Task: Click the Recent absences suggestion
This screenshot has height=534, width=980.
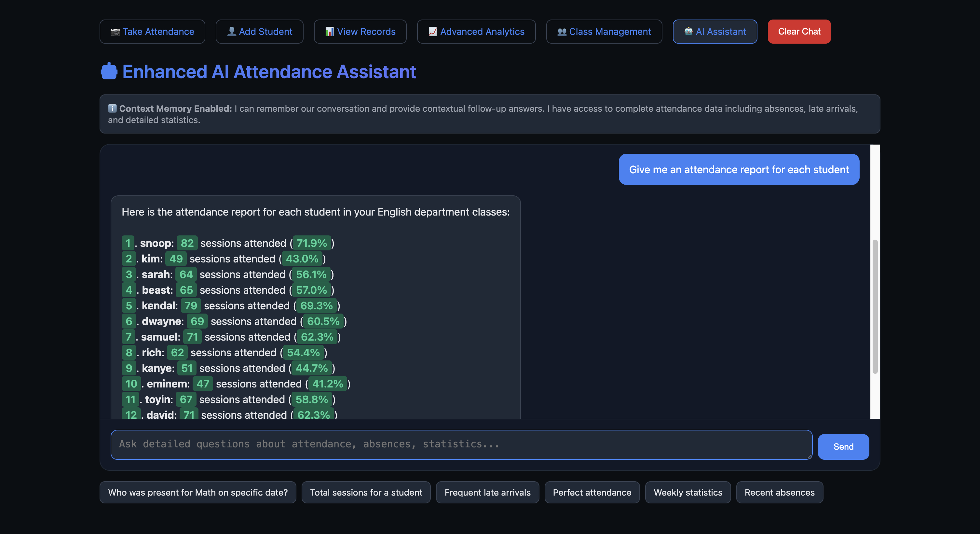Action: pyautogui.click(x=780, y=492)
